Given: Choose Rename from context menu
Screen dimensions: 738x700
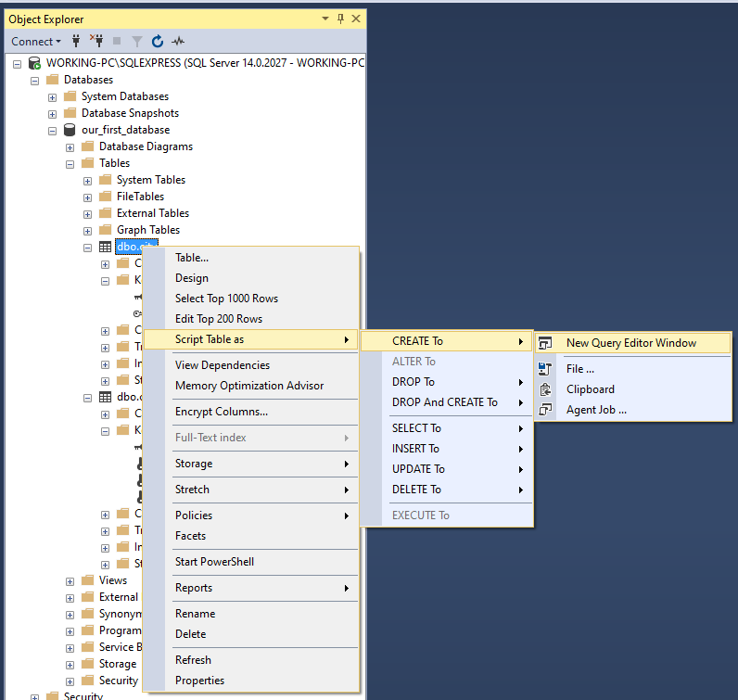Looking at the screenshot, I should (x=251, y=614).
